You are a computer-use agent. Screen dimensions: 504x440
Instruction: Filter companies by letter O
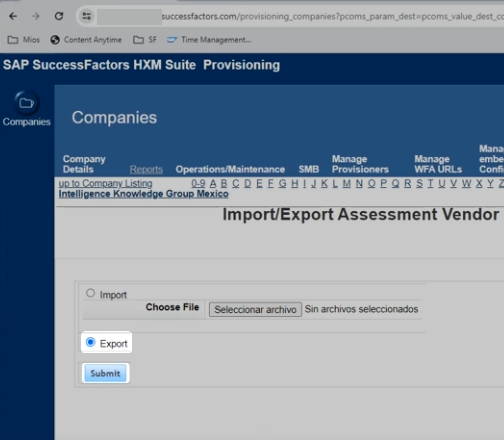[x=371, y=183]
